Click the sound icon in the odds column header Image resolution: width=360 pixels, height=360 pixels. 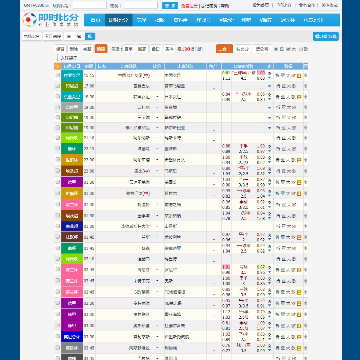click(x=269, y=66)
